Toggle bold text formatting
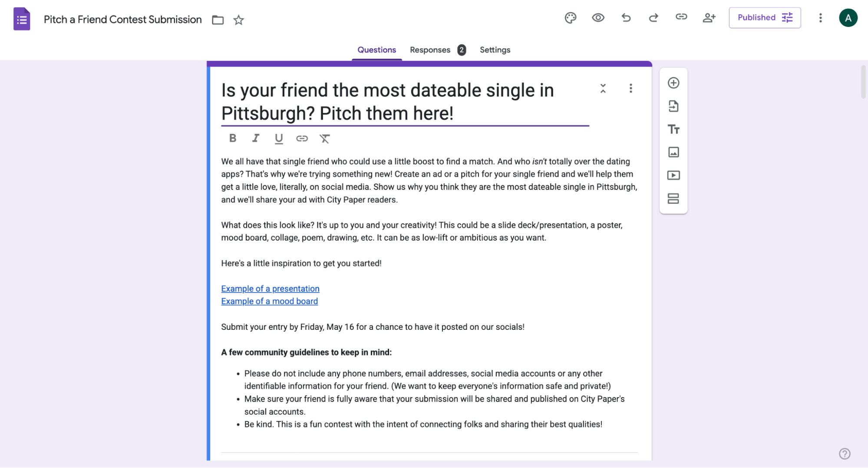Screen dimensions: 868x468 coord(233,138)
